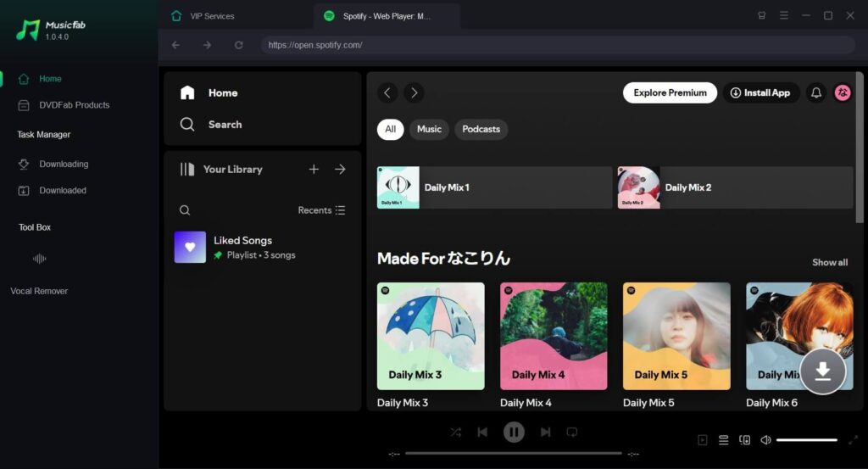Click the round download button
Viewport: 868px width, 469px height.
coord(822,371)
